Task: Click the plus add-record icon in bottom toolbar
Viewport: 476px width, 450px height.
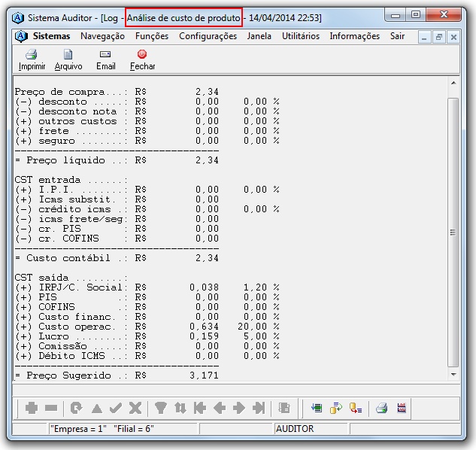Action: (32, 408)
